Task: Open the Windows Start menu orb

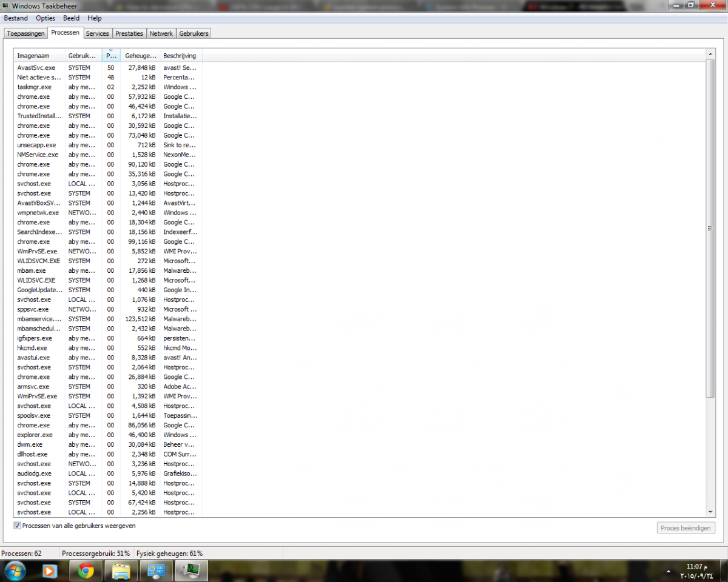Action: pyautogui.click(x=15, y=570)
